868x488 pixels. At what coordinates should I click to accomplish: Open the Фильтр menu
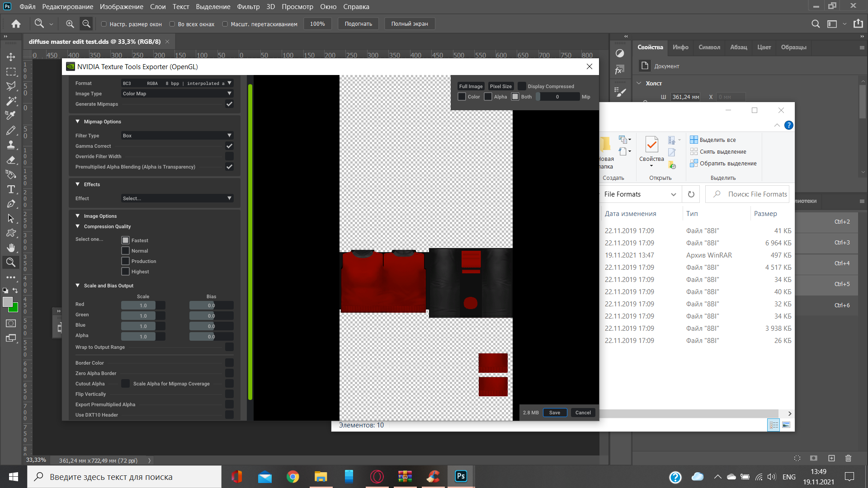[x=248, y=7]
